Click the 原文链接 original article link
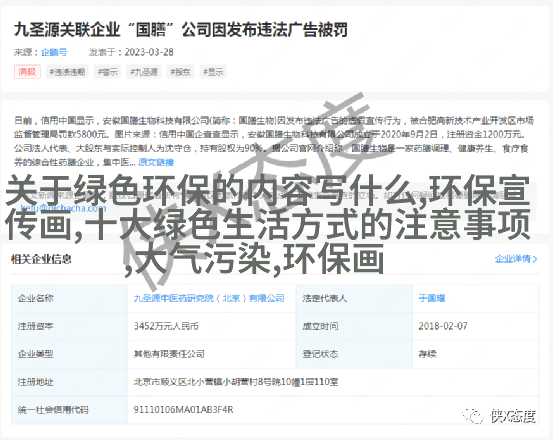Screen dimensions: 553x440 (156, 162)
